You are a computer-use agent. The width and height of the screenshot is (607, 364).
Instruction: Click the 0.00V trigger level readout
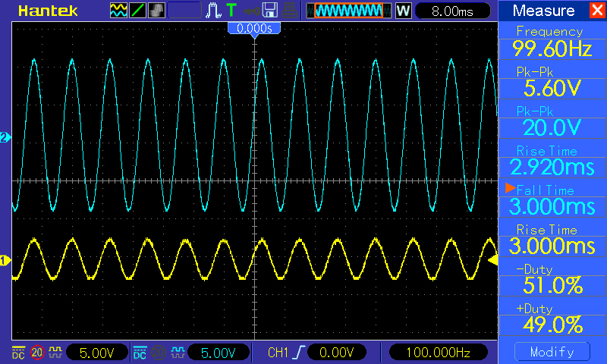(336, 353)
